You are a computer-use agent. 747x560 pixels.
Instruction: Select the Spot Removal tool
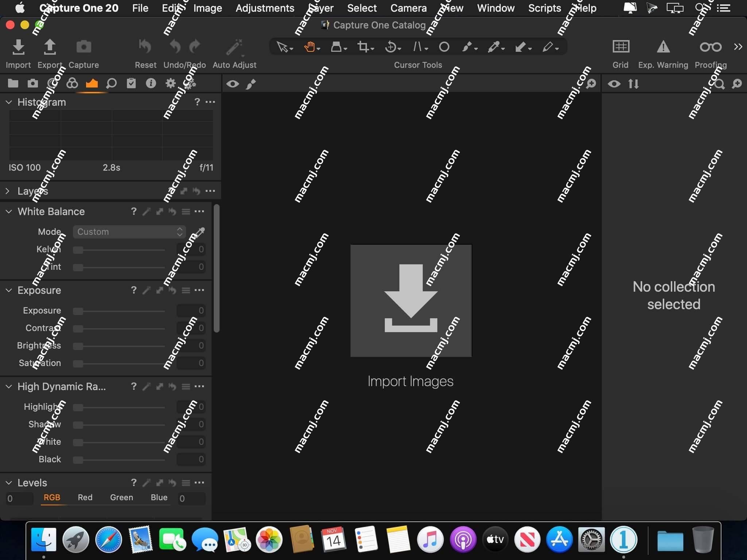tap(444, 46)
